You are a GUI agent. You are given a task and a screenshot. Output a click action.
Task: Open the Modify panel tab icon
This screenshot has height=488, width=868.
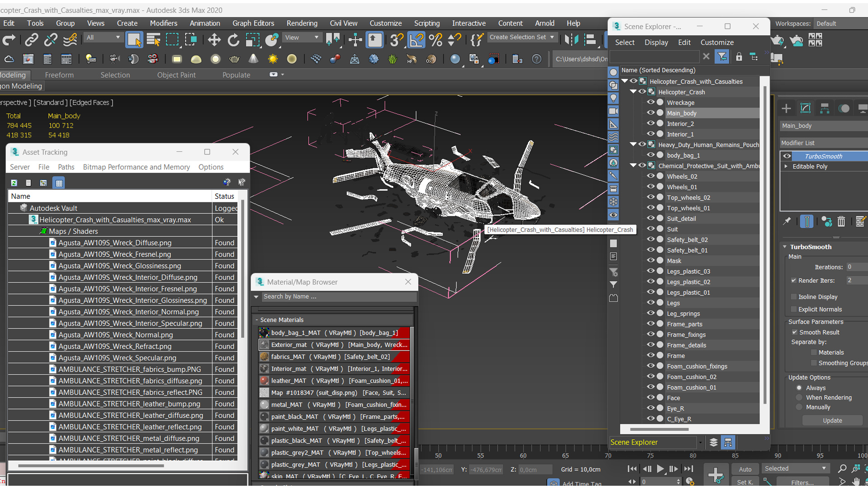(x=806, y=108)
